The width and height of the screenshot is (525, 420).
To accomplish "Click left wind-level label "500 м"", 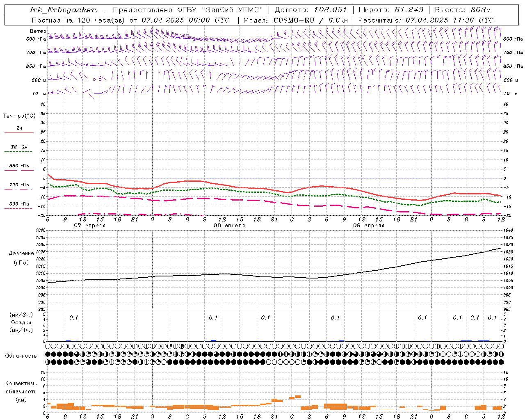I will 39,80.
